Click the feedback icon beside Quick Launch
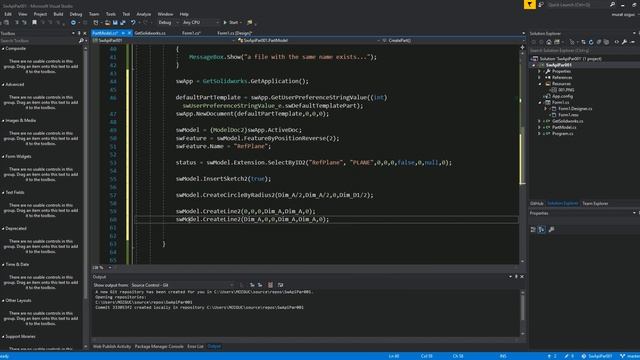Image resolution: width=640 pixels, height=360 pixels. pos(541,4)
